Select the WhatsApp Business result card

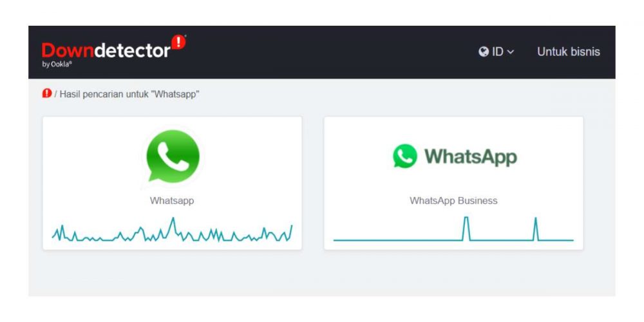click(453, 183)
